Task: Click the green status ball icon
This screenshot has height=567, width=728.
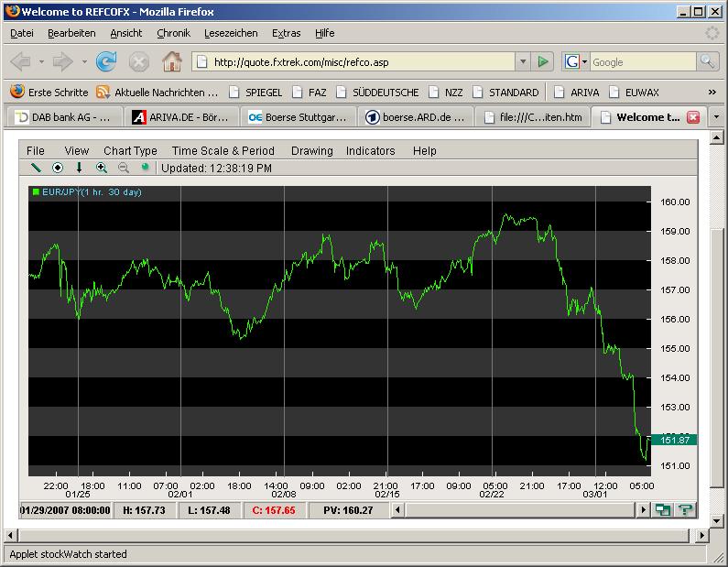Action: click(144, 167)
